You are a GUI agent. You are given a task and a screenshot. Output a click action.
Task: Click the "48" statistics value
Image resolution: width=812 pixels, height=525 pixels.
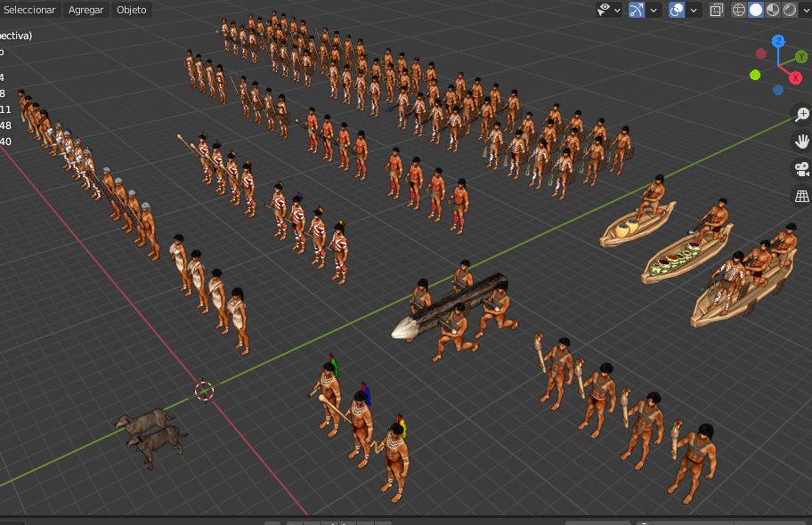[x=5, y=125]
